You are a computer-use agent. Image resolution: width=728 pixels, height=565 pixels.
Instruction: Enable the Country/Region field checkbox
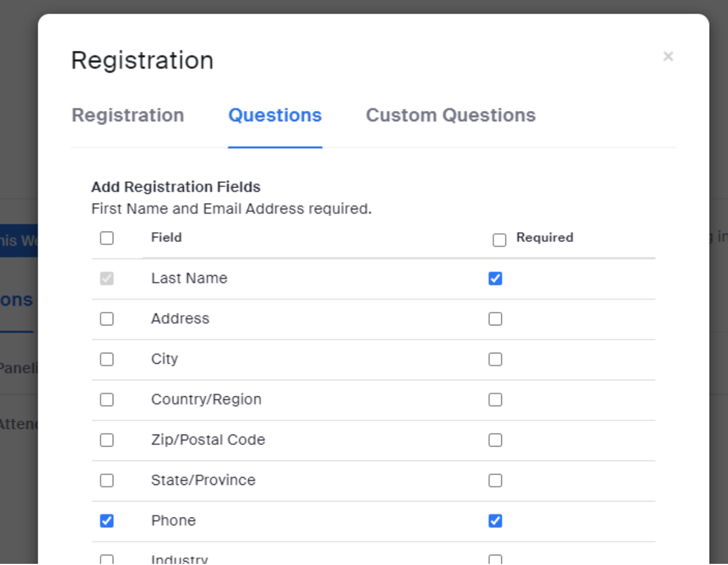[x=107, y=399]
